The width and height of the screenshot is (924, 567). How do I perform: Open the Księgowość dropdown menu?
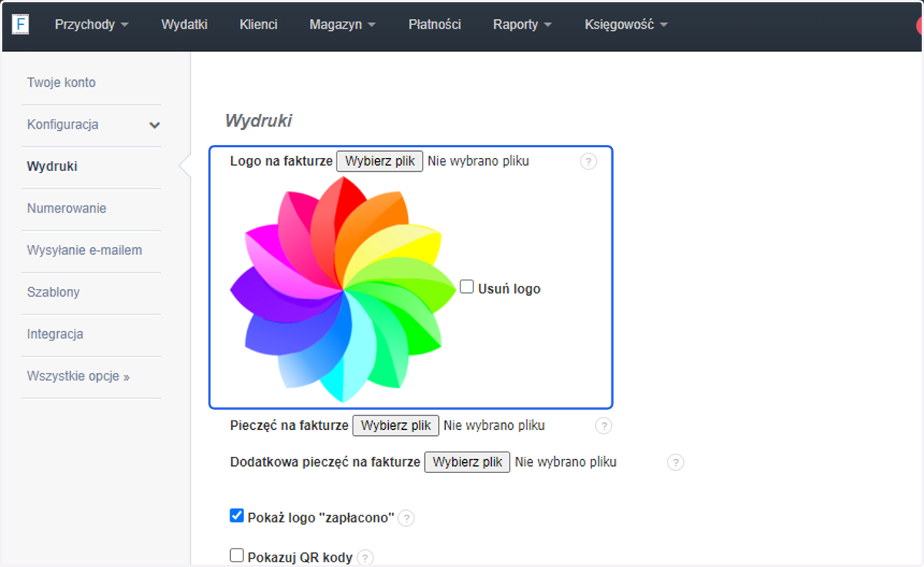coord(626,25)
